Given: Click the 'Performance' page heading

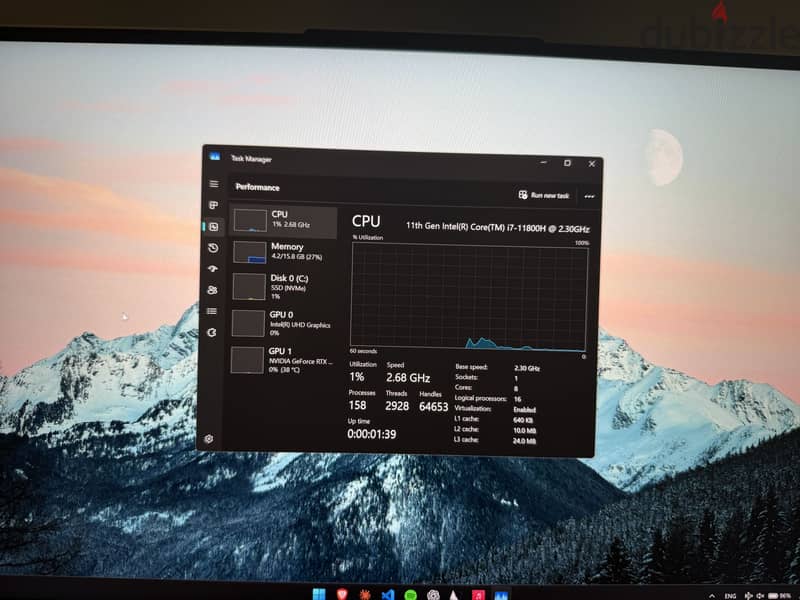Looking at the screenshot, I should pyautogui.click(x=258, y=187).
